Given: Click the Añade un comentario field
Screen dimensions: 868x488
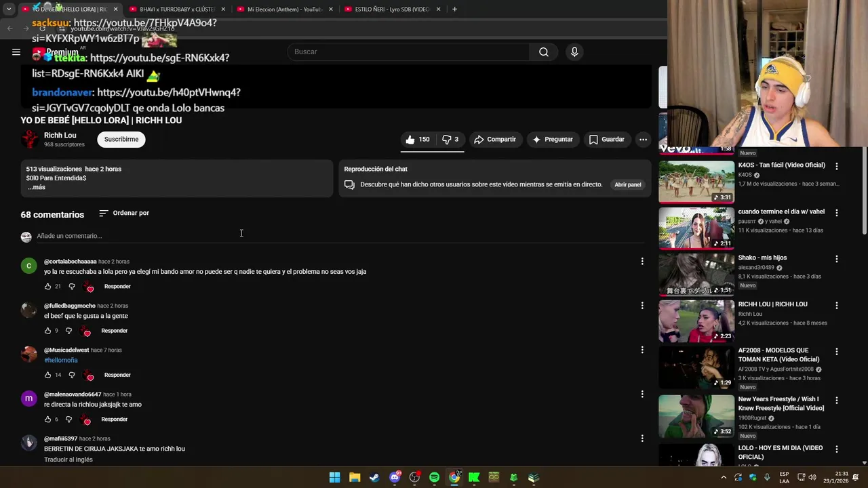Looking at the screenshot, I should (x=339, y=236).
